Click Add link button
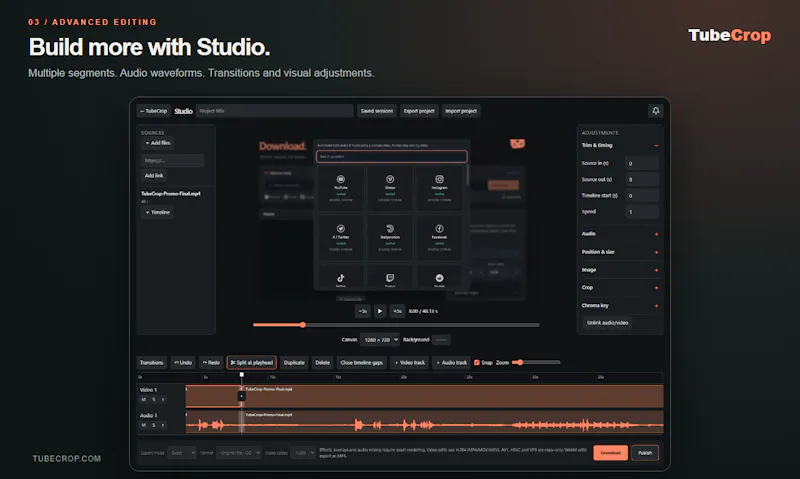This screenshot has height=479, width=800. (154, 175)
